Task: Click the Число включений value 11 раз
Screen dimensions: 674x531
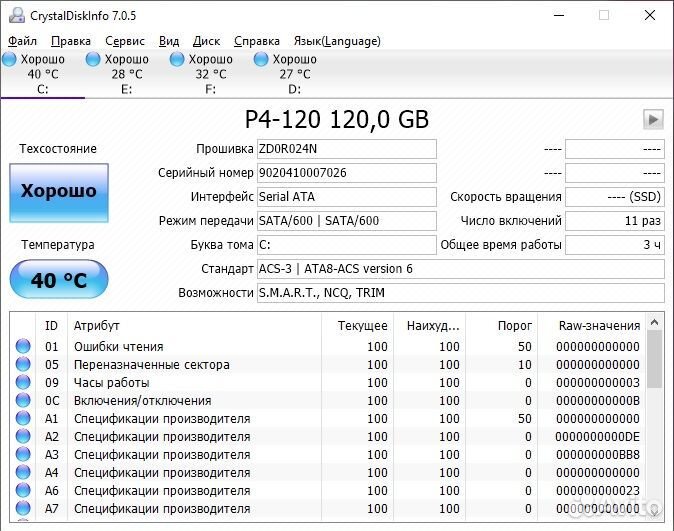Action: 615,221
